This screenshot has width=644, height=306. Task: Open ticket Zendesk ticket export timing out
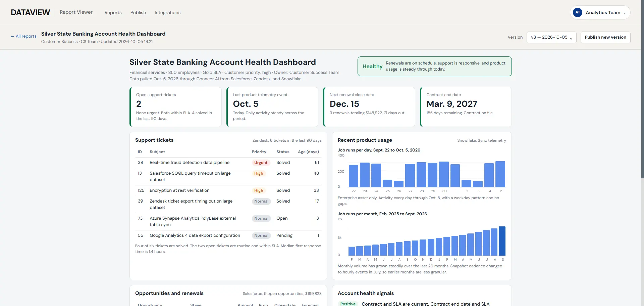tap(191, 204)
